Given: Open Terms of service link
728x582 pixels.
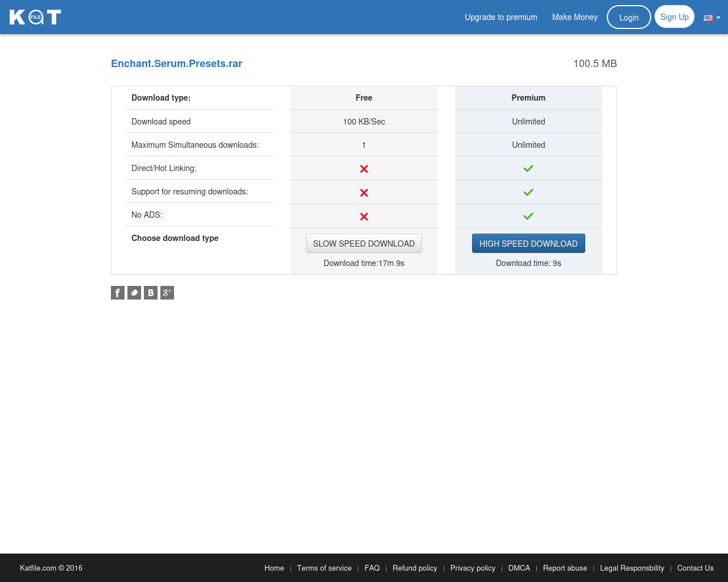Looking at the screenshot, I should [324, 568].
